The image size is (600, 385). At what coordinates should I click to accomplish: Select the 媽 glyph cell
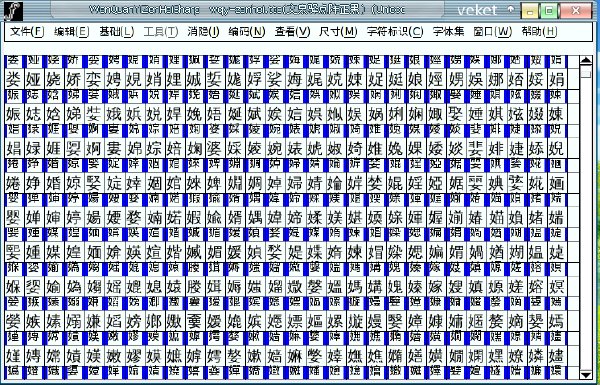pyautogui.click(x=355, y=287)
